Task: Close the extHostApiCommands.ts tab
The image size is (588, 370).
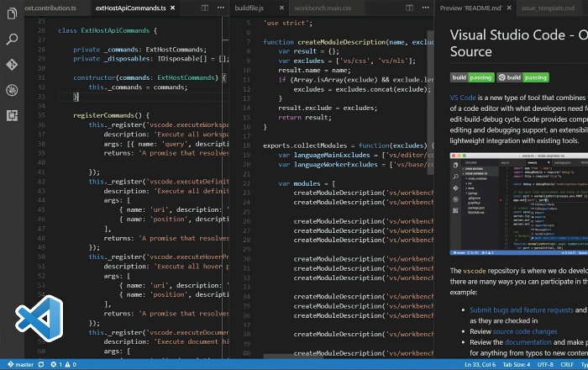Action: [174, 8]
